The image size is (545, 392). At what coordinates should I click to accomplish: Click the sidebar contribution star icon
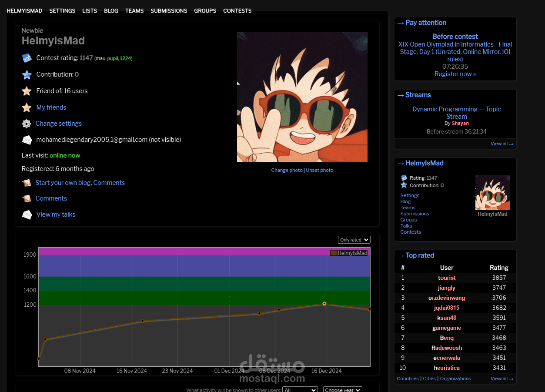(404, 185)
